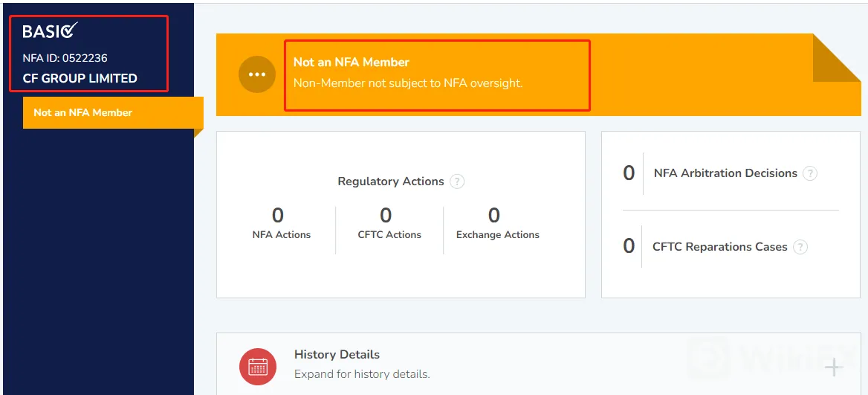Click the CFTC Reparations Cases zero count
The width and height of the screenshot is (868, 395).
629,245
